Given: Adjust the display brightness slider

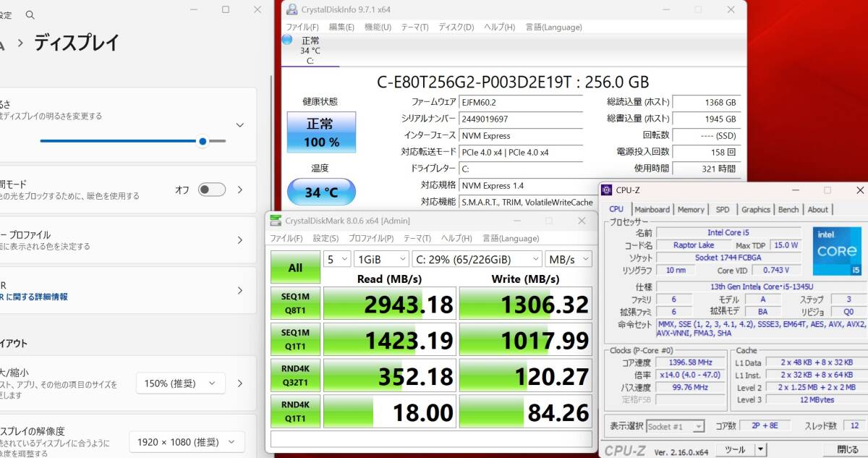Looking at the screenshot, I should pyautogui.click(x=203, y=141).
